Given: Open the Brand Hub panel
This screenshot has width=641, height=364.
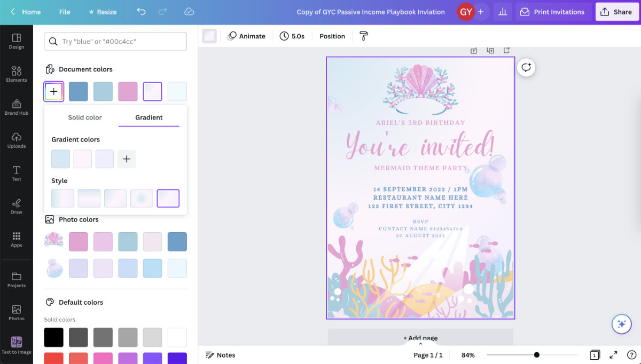Looking at the screenshot, I should pos(17,107).
